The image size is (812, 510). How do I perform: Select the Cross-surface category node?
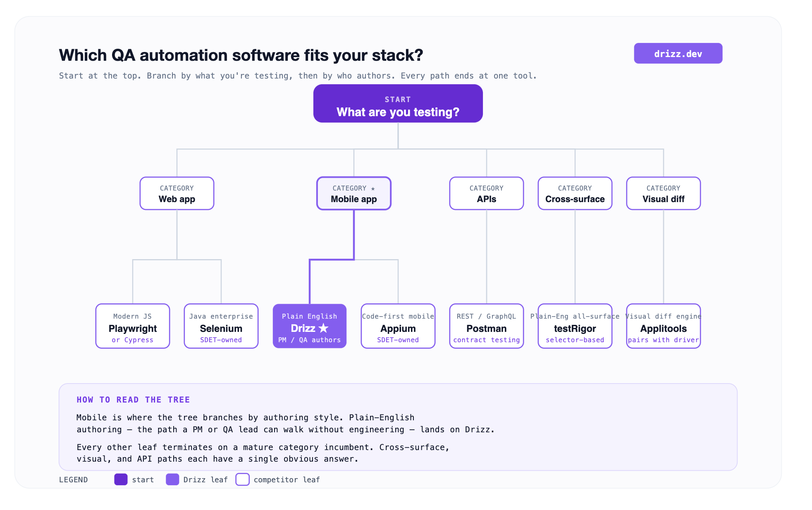click(x=575, y=193)
